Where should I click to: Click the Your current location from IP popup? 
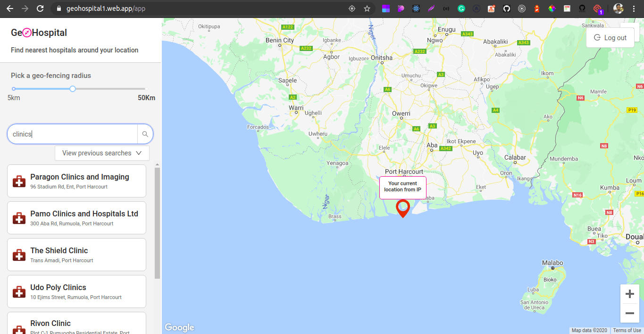[402, 188]
